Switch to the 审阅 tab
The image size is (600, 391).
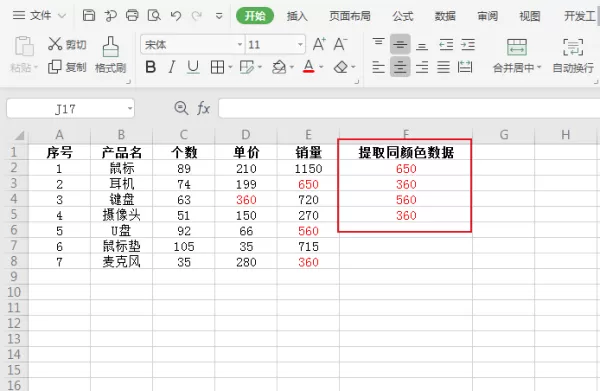(x=488, y=16)
